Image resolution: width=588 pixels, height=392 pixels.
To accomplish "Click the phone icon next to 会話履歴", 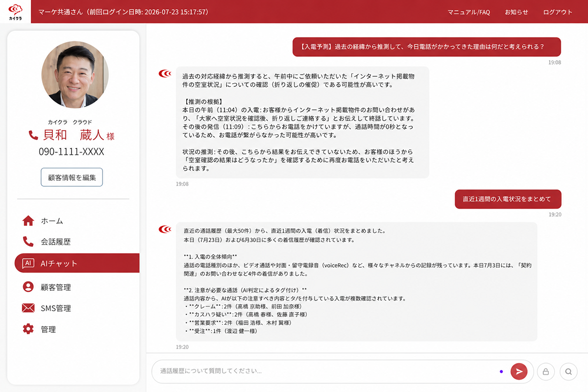I will [28, 242].
